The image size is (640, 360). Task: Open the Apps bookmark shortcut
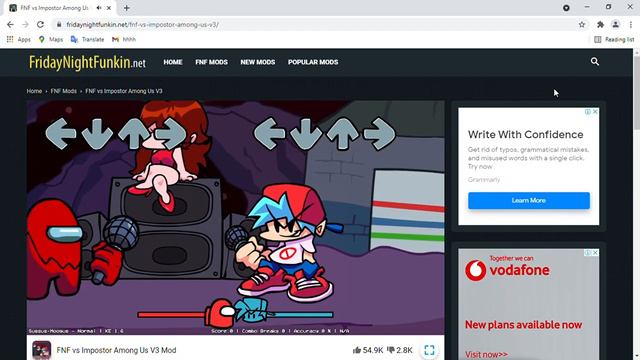19,39
